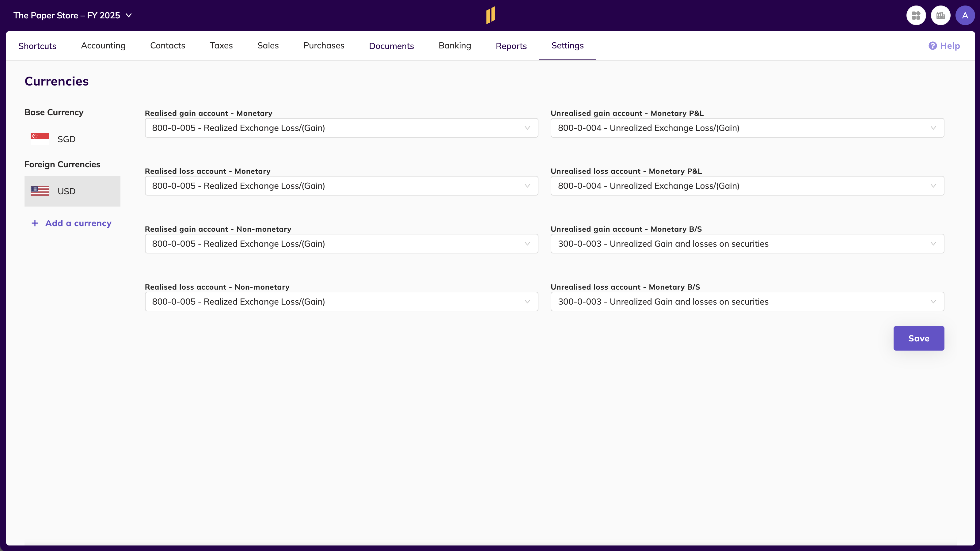Expand The Paper Store – FY 2025 switcher
This screenshot has width=980, height=551.
pyautogui.click(x=72, y=16)
